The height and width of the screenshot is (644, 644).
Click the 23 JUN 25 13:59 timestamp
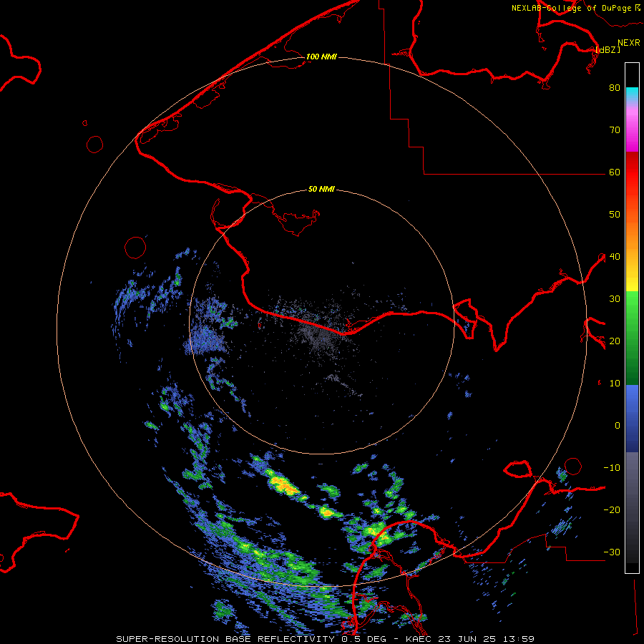(x=487, y=639)
